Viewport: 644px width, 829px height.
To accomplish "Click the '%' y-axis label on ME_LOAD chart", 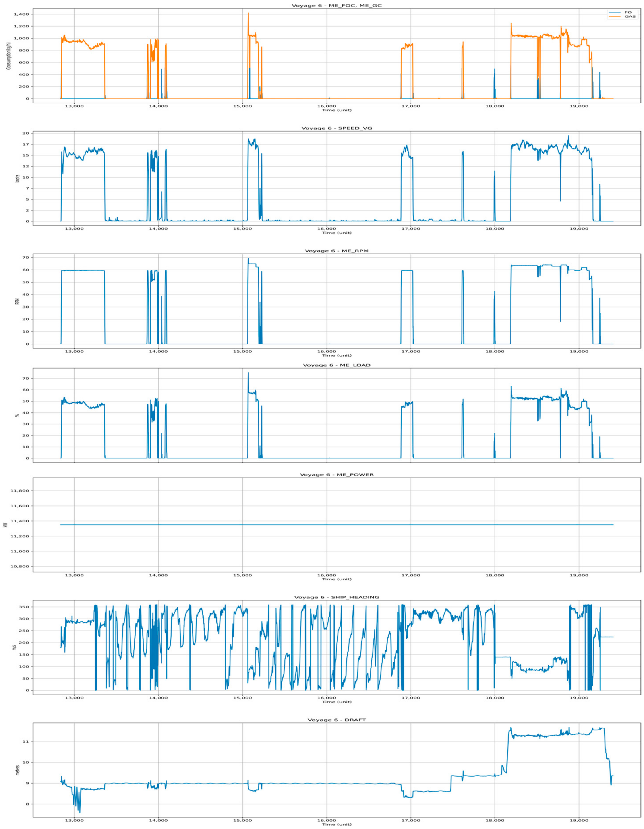I will pos(17,415).
